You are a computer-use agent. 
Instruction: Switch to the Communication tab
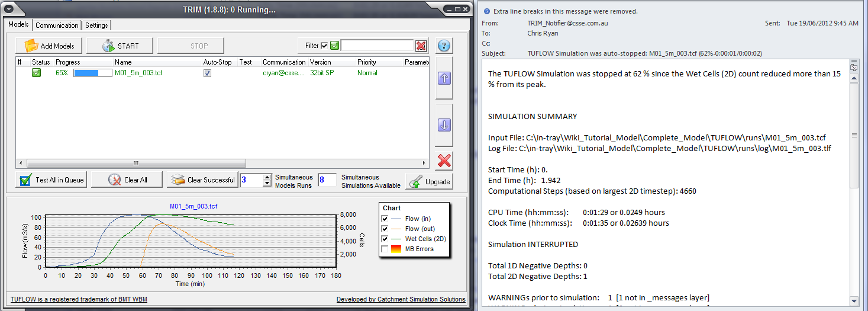point(57,25)
